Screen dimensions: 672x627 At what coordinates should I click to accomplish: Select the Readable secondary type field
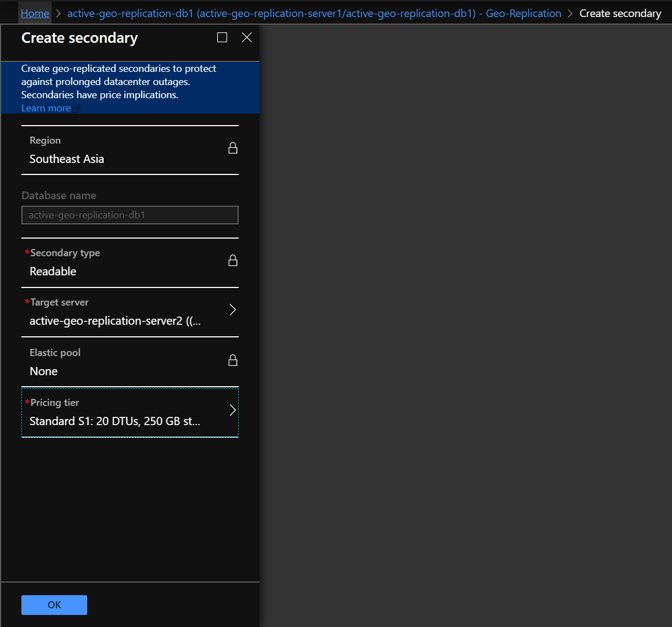(x=129, y=263)
